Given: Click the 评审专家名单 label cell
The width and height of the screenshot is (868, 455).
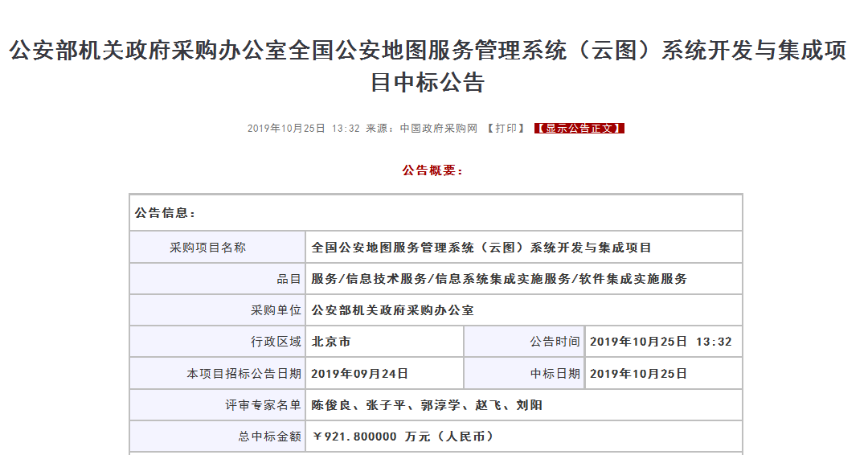Looking at the screenshot, I should 218,405.
